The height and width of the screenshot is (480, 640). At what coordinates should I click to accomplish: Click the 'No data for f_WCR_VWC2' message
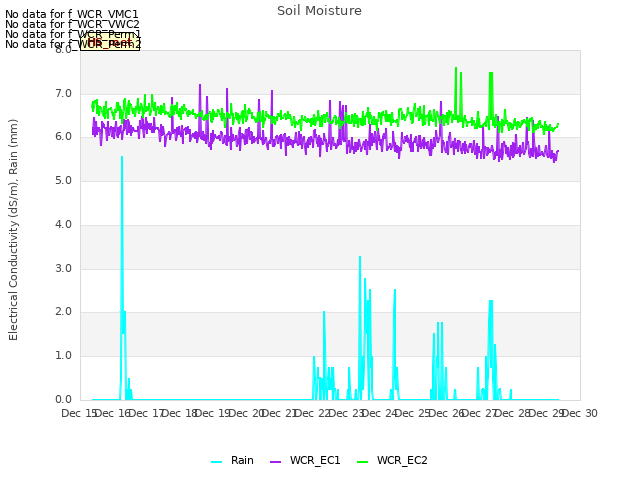pyautogui.click(x=72, y=24)
